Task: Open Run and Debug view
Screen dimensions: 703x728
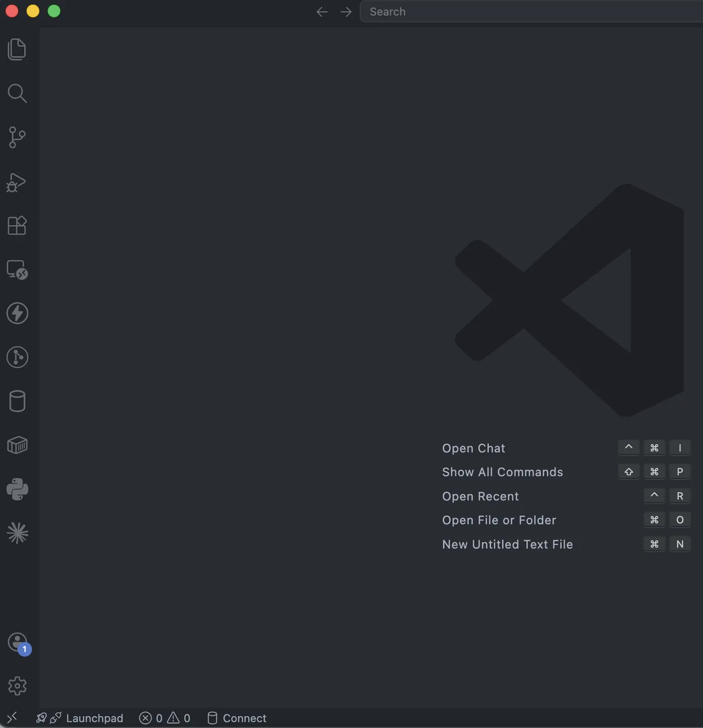Action: click(x=17, y=182)
